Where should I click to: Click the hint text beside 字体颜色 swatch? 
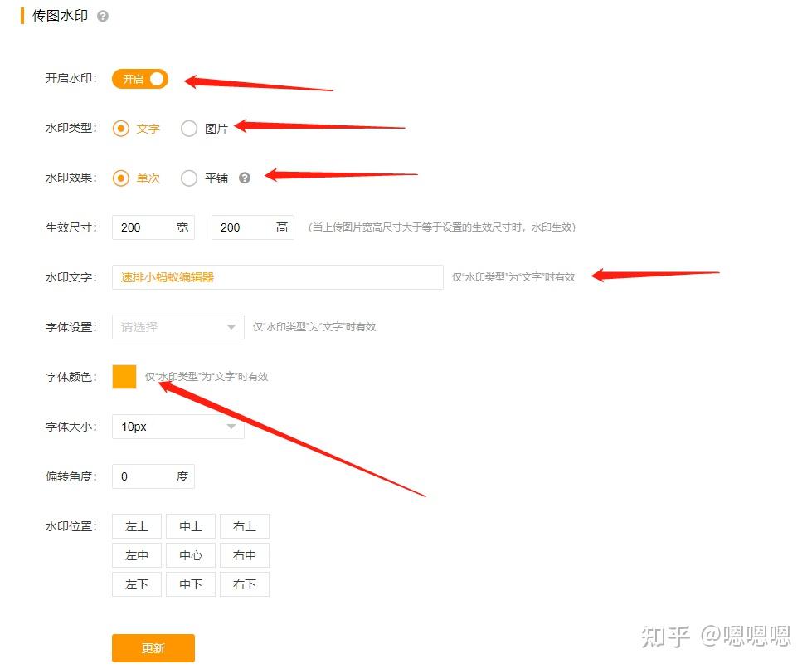(207, 376)
